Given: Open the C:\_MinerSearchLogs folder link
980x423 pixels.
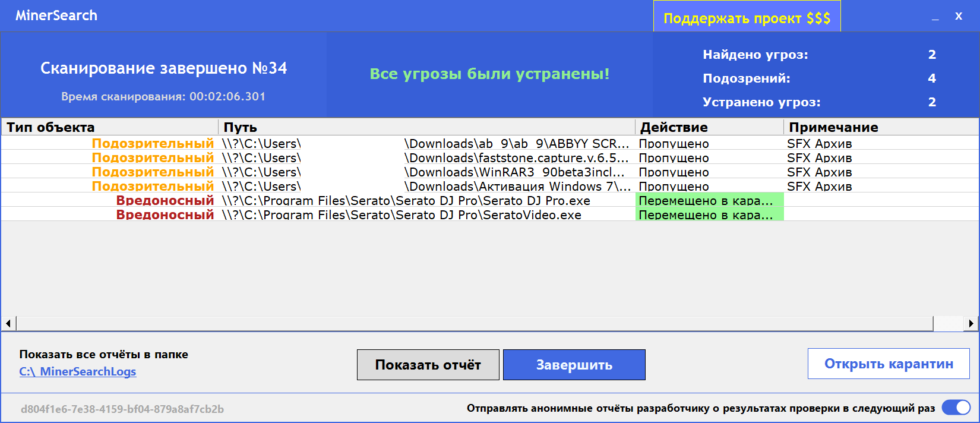Looking at the screenshot, I should (78, 371).
